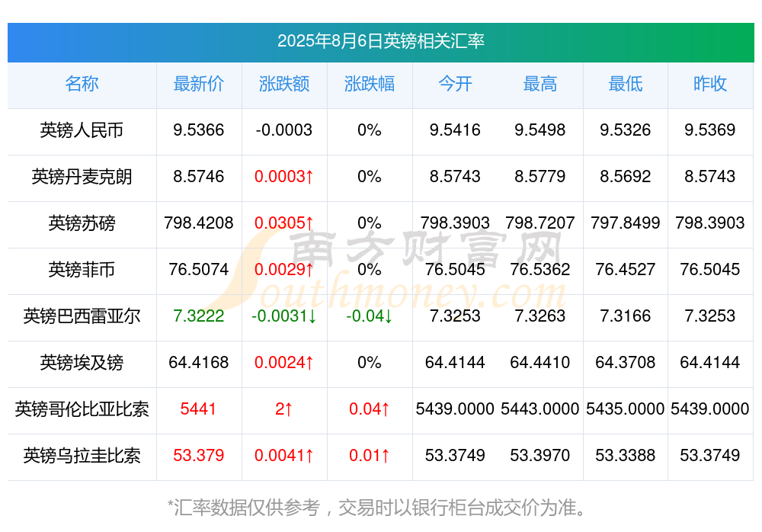Select red change value 0.0029↑
The width and height of the screenshot is (762, 532).
284,269
